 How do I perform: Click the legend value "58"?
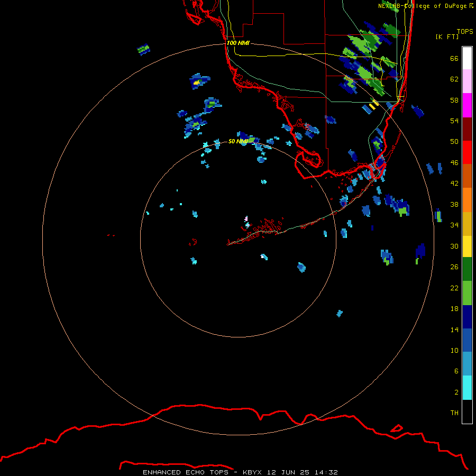(454, 100)
